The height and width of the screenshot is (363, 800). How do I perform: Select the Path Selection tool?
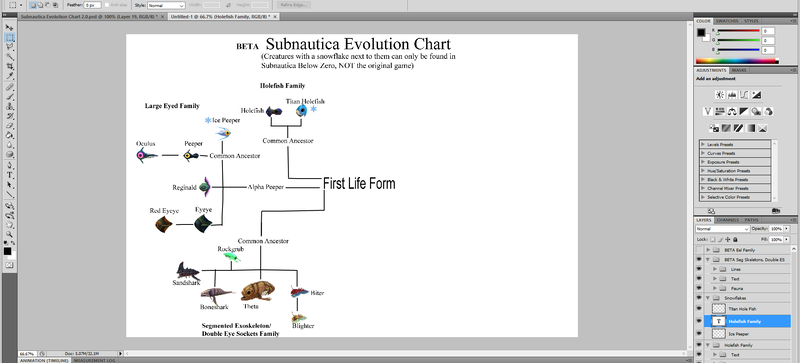pos(10,185)
